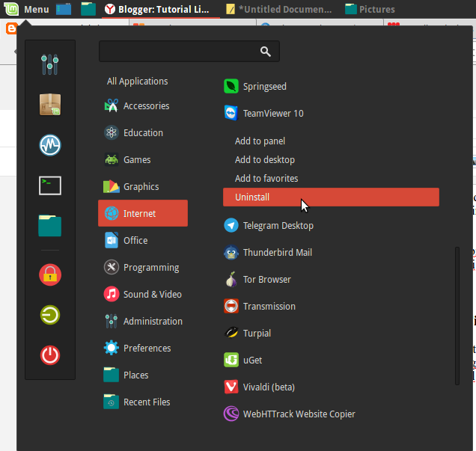Open the Sound & Video category
This screenshot has height=451, width=476.
coord(143,294)
